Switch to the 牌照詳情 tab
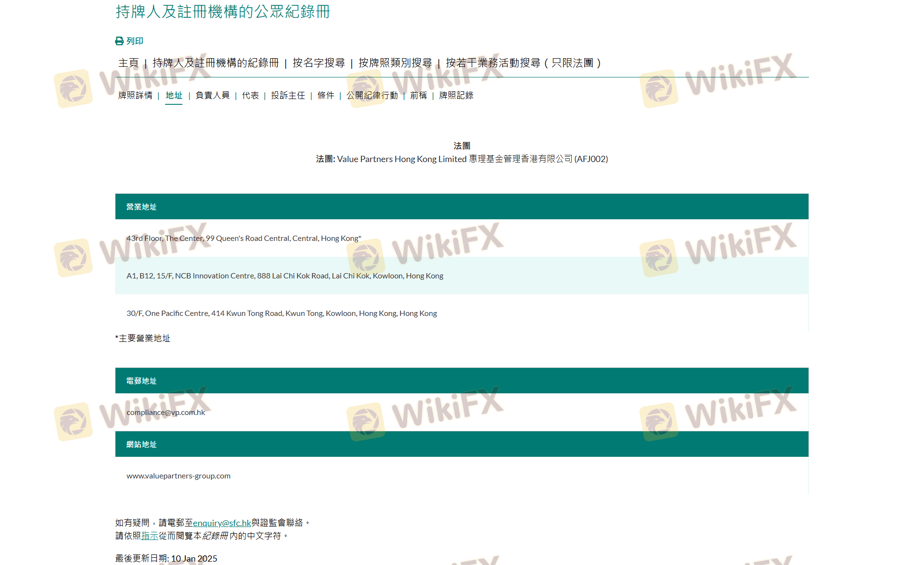 click(135, 96)
